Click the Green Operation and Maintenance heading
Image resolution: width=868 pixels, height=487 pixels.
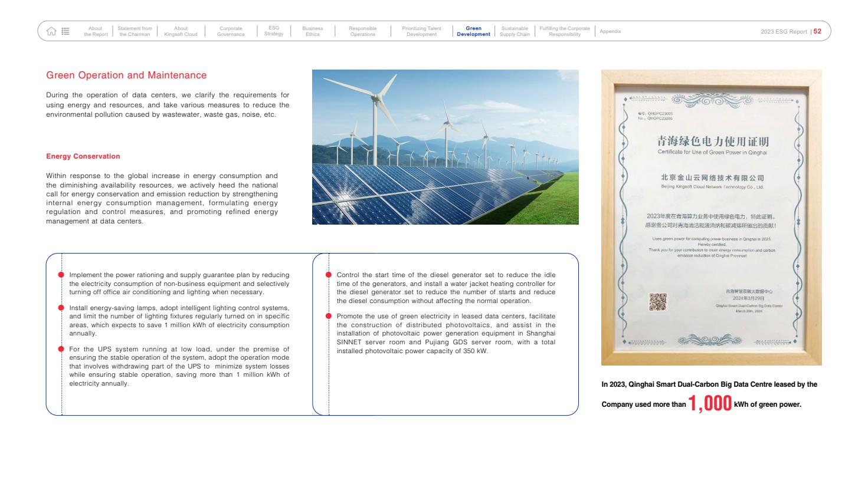126,75
